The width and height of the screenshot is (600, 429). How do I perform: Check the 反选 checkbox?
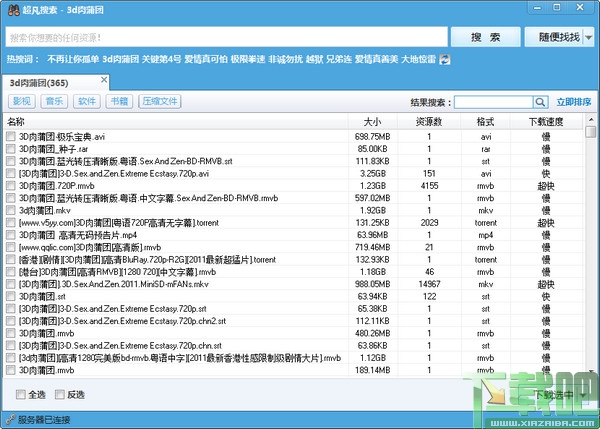pos(60,394)
